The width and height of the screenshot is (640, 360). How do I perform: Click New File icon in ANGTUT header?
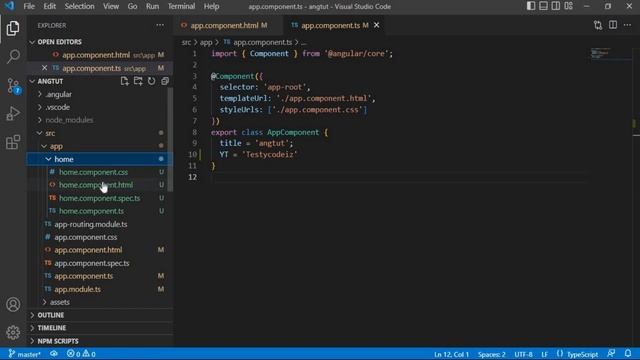tap(124, 81)
